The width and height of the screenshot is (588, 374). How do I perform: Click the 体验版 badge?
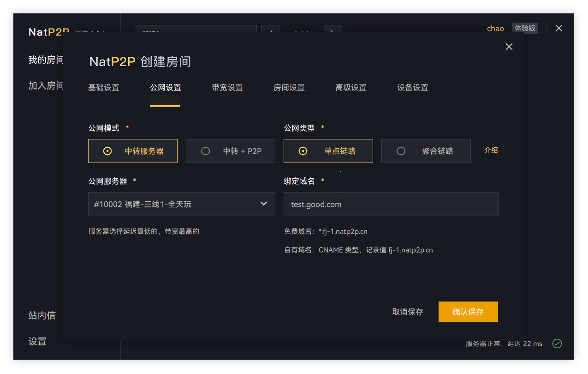point(525,28)
